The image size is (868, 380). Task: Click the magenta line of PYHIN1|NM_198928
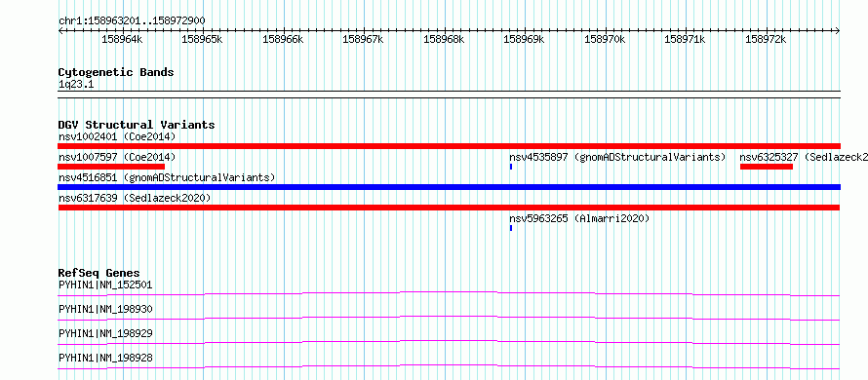click(x=449, y=366)
